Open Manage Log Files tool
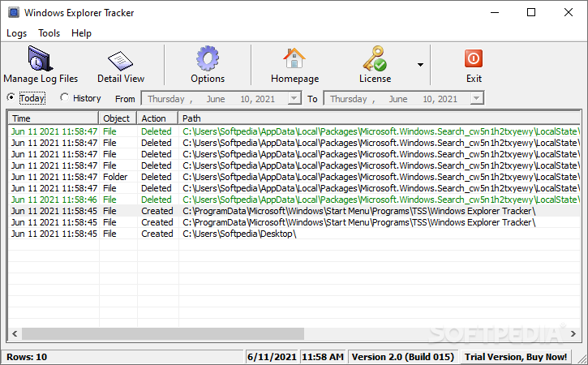 click(41, 65)
